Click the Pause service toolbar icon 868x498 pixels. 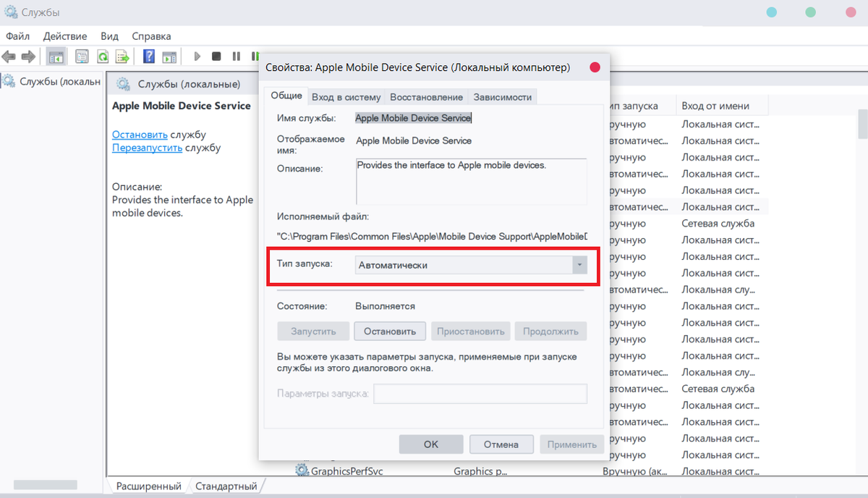pos(236,56)
